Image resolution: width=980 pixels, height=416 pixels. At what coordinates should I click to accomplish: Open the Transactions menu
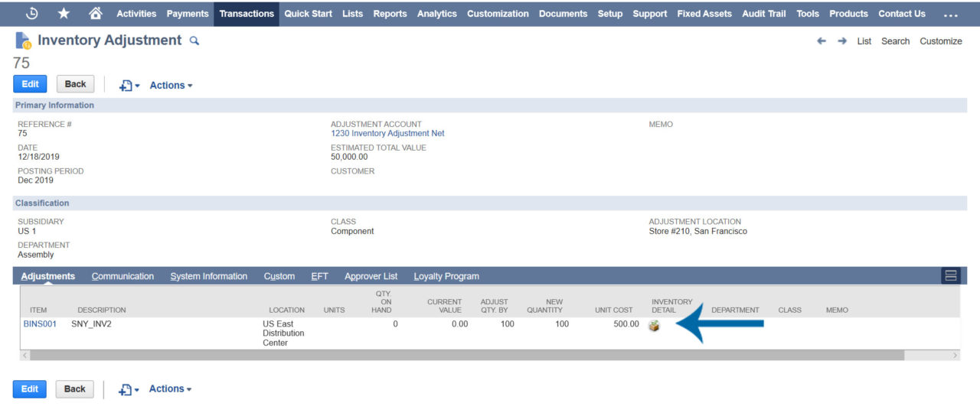(x=247, y=13)
